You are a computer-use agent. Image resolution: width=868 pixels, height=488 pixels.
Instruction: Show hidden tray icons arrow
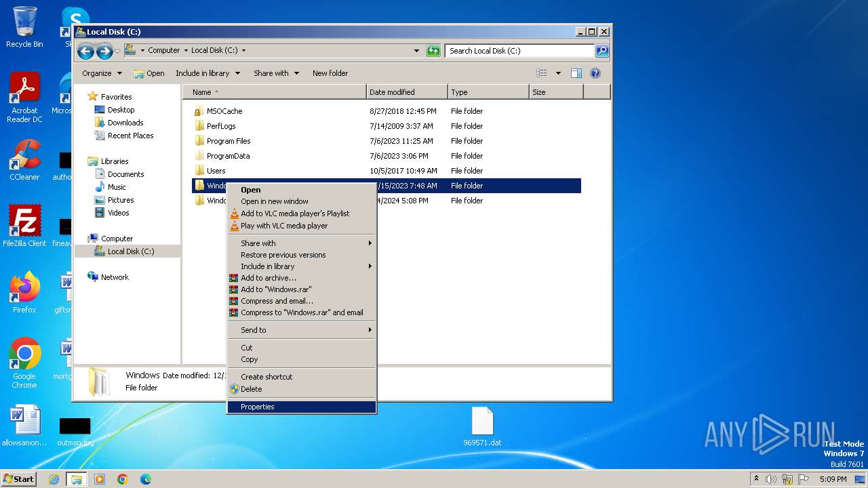point(756,479)
